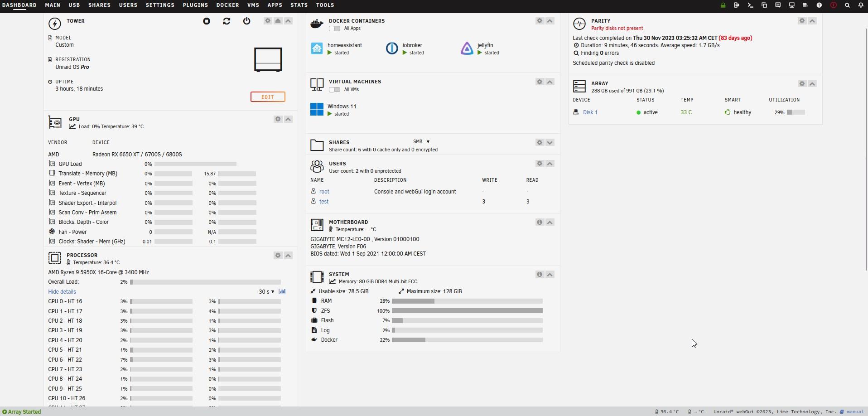
Task: Open Docker Containers settings gear
Action: pos(540,21)
